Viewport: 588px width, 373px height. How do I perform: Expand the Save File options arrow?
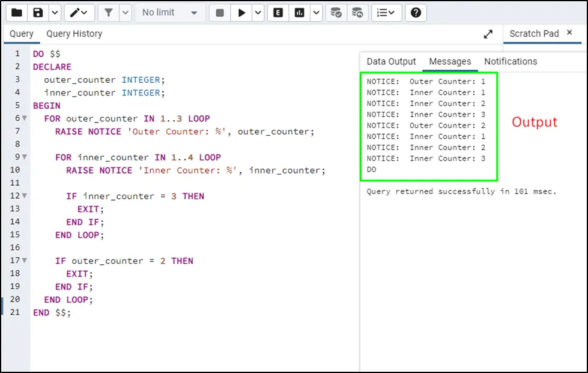(x=54, y=13)
